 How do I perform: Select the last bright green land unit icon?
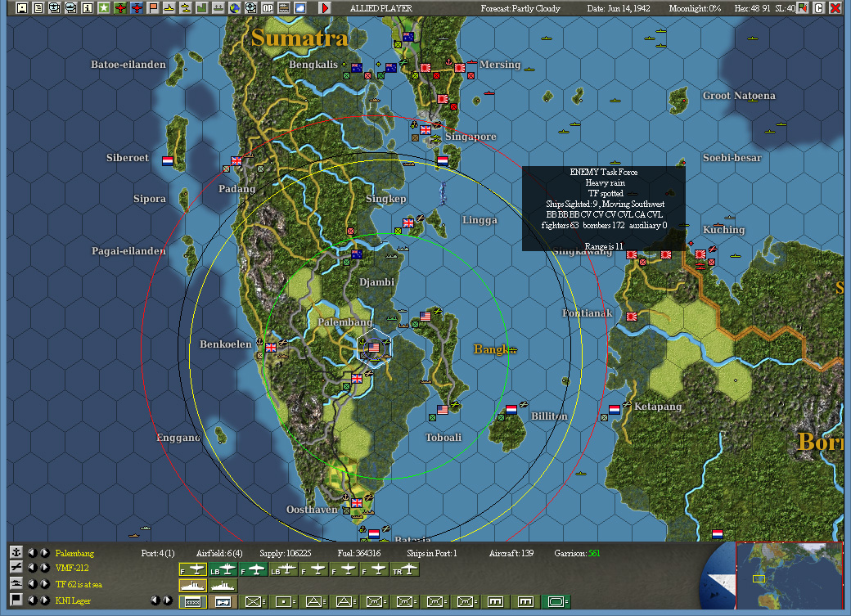[x=556, y=602]
